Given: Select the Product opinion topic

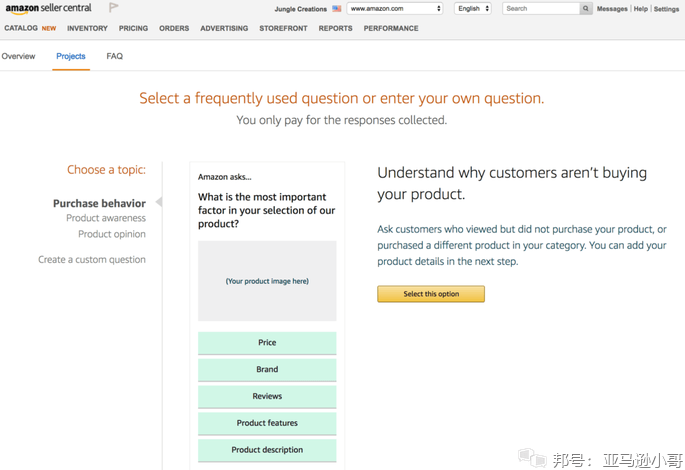Looking at the screenshot, I should 111,235.
